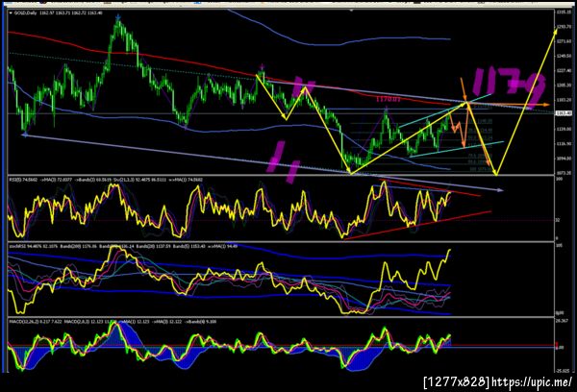Select price scale label 1227.40
577x392 pixels.
(564, 70)
